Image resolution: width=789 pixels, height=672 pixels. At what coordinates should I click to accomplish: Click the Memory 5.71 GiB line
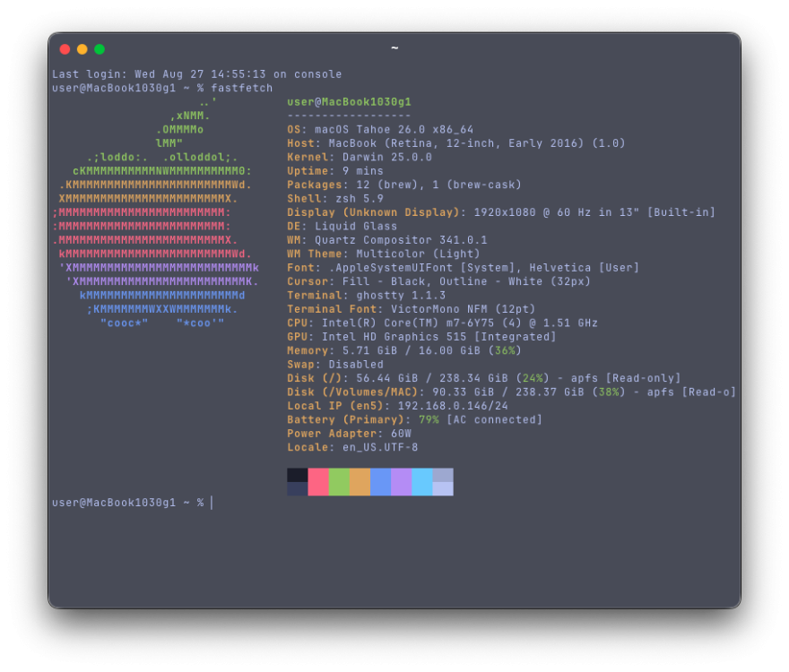coord(404,350)
